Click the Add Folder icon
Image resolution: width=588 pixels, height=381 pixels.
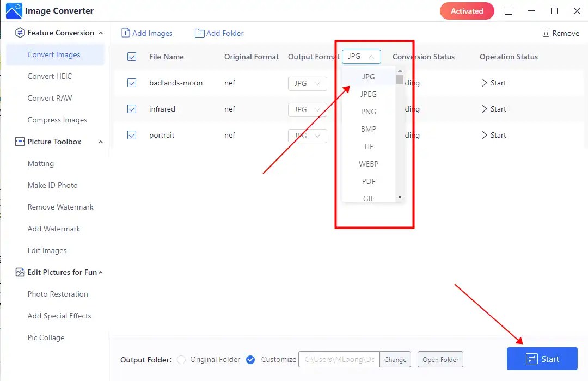[x=200, y=33]
